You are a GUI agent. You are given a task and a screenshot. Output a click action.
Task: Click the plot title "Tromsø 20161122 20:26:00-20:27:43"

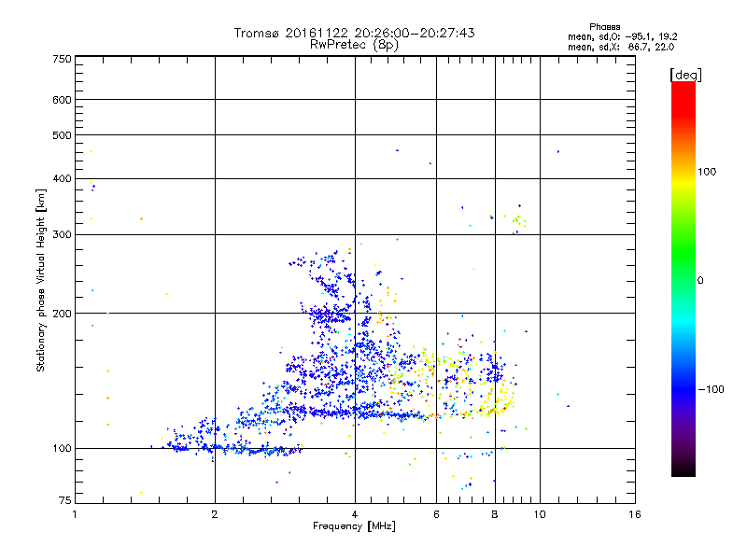coord(354,33)
